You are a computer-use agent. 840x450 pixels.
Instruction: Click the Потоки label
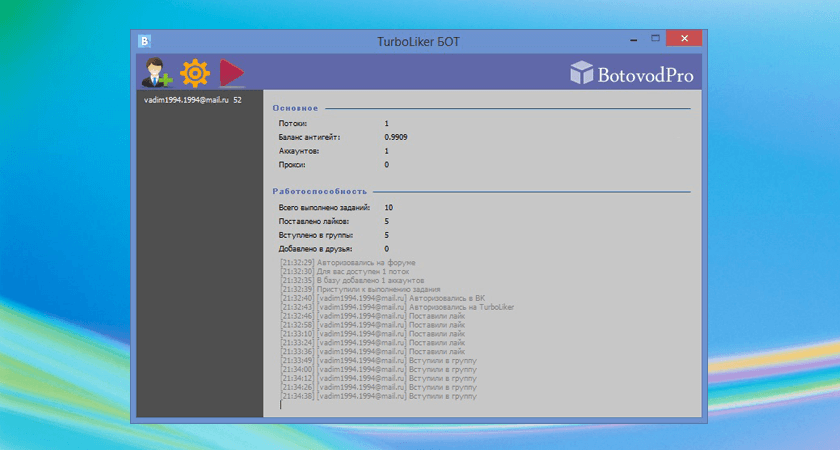click(292, 123)
